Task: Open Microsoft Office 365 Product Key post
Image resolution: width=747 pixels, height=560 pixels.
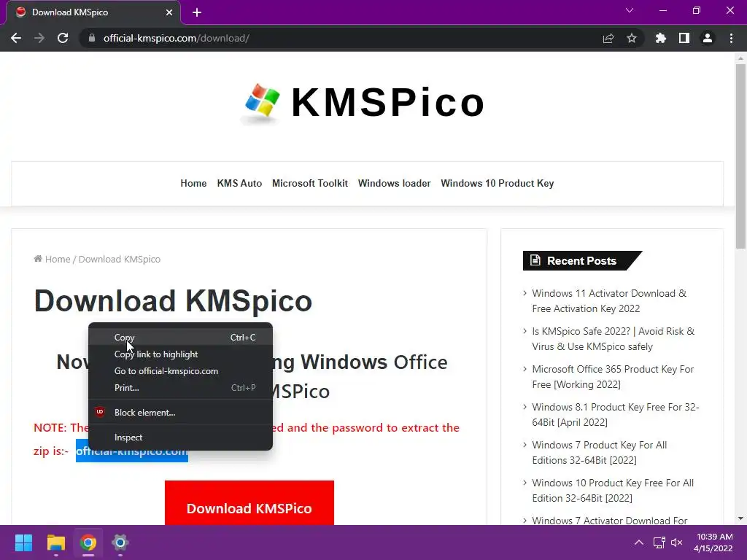Action: 613,377
